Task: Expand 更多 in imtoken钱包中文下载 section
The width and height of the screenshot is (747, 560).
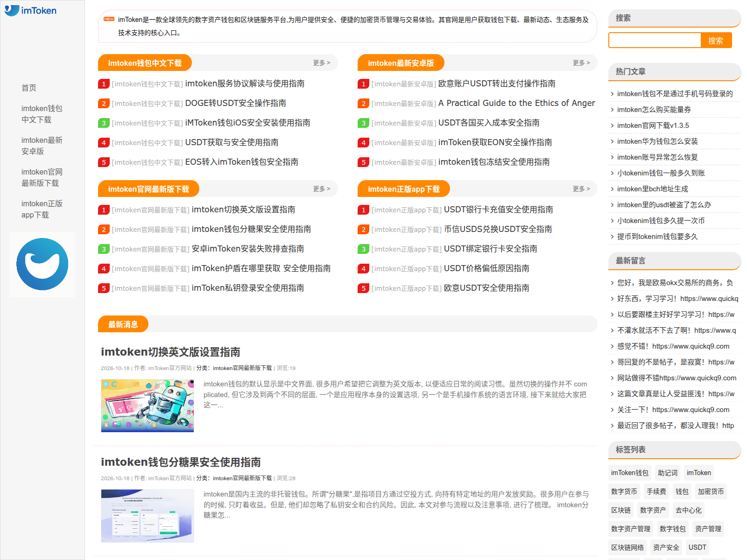Action: (x=322, y=63)
